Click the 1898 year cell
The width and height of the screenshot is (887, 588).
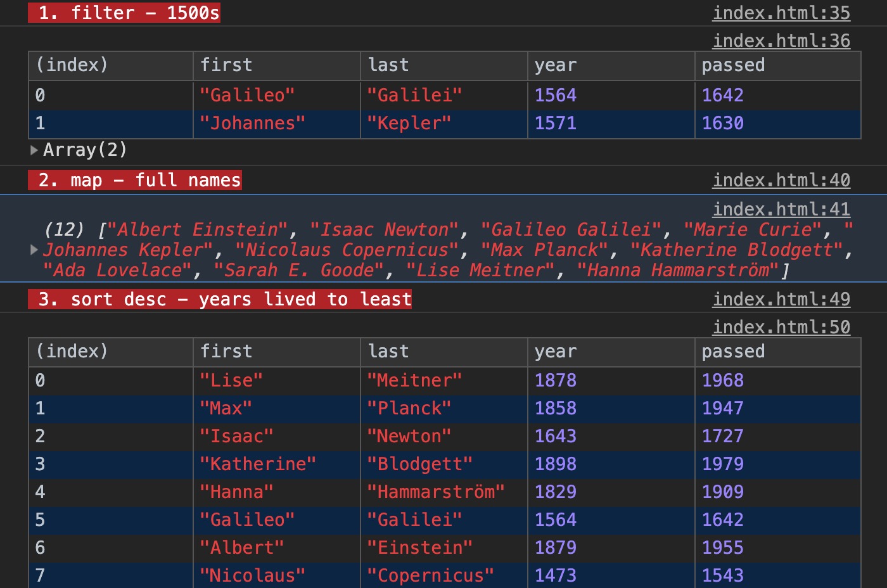coord(611,464)
